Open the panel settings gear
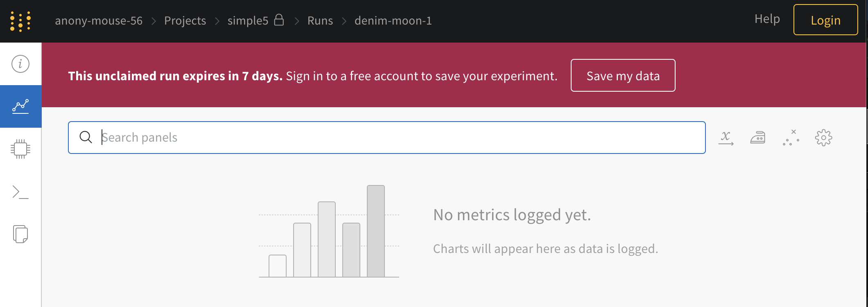Viewport: 868px width, 307px height. click(x=823, y=138)
